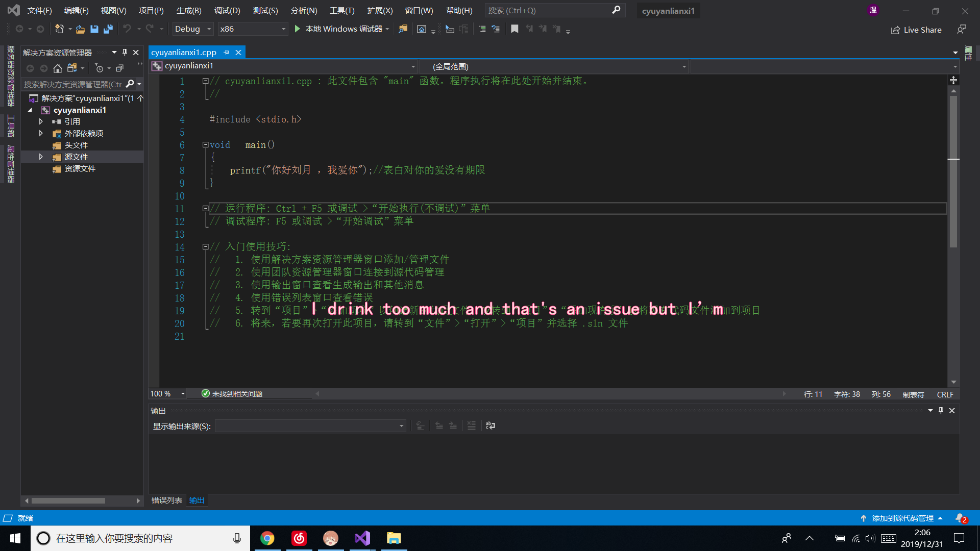
Task: Open the Tools menu
Action: pos(342,10)
